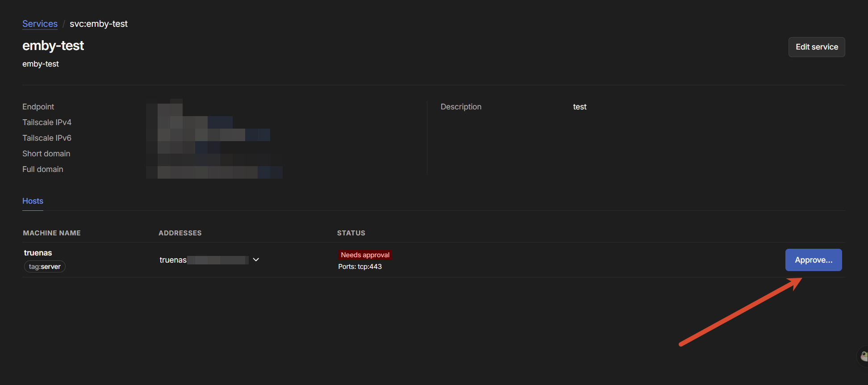The image size is (868, 385).
Task: Expand the truenas addresses chevron
Action: [x=256, y=260]
